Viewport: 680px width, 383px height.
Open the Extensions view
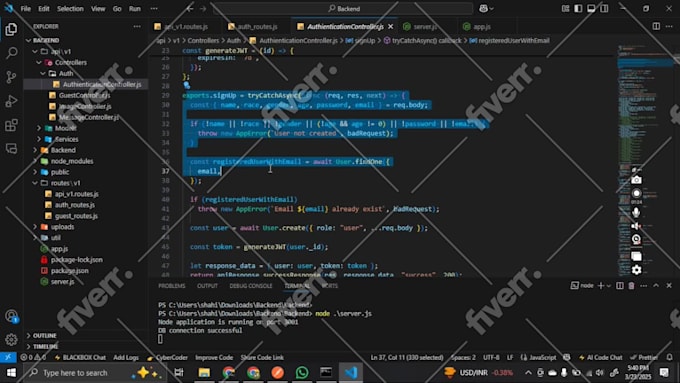[x=11, y=125]
